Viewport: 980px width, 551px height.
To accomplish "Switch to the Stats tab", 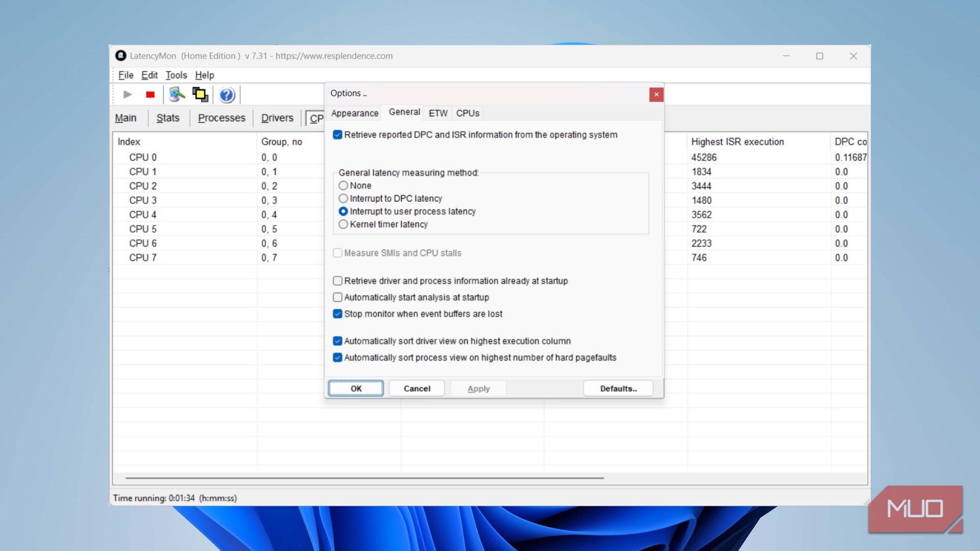I will [x=168, y=118].
